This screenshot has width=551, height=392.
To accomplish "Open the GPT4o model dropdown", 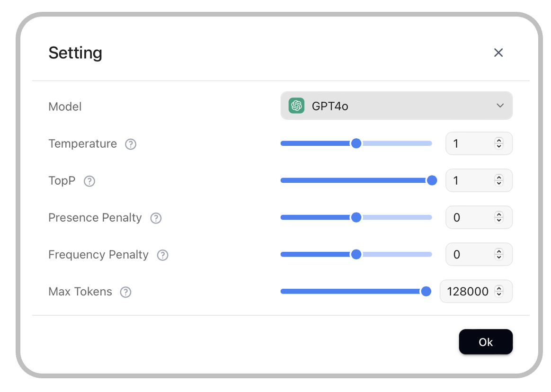I will (x=396, y=106).
